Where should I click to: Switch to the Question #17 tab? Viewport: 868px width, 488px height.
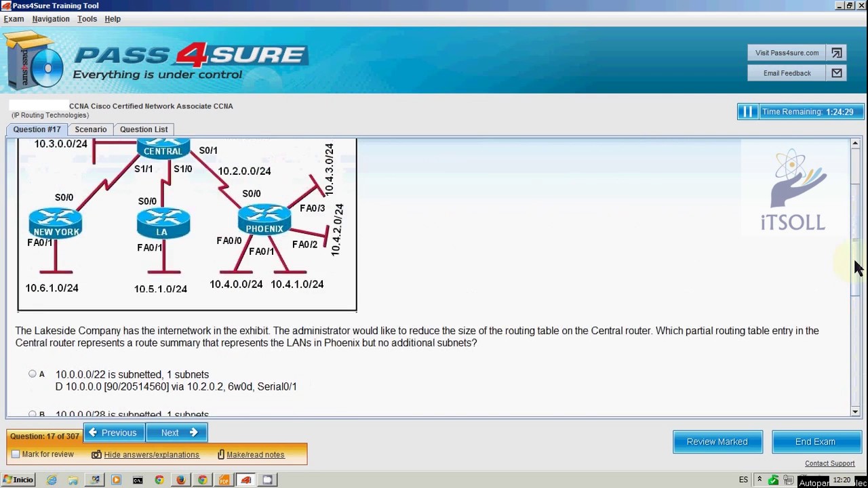point(37,129)
